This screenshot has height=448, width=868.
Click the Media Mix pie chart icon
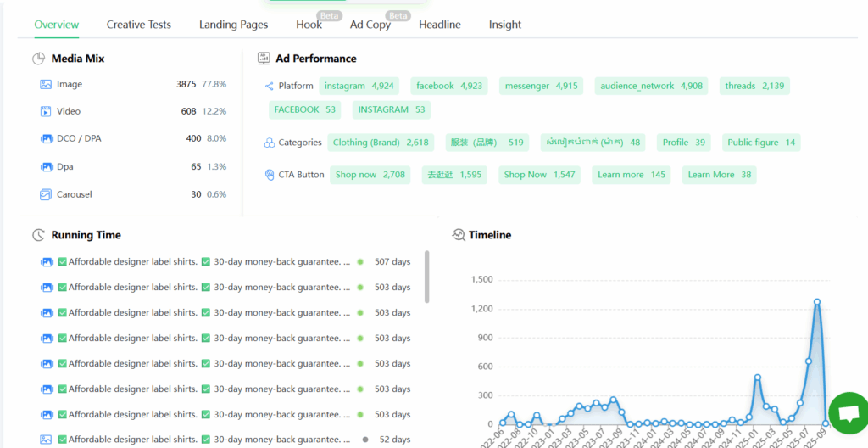[38, 59]
